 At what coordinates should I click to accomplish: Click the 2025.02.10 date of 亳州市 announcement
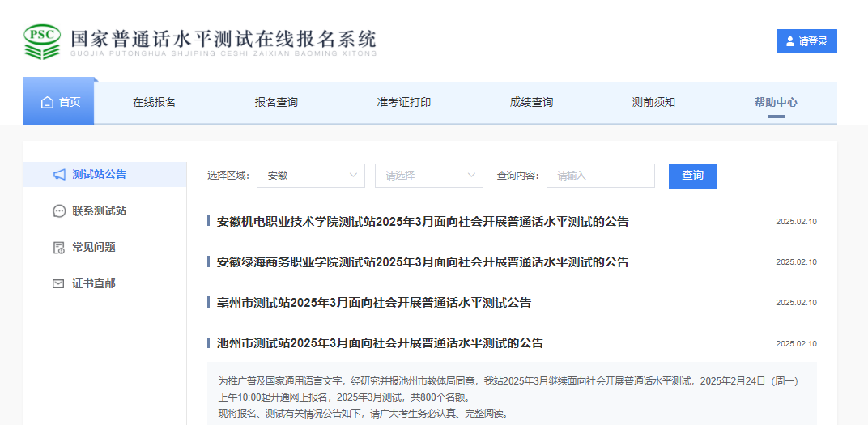[x=796, y=303]
